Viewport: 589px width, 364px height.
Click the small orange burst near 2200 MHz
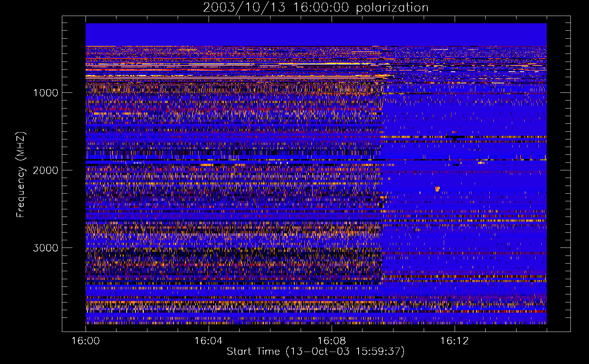point(437,189)
